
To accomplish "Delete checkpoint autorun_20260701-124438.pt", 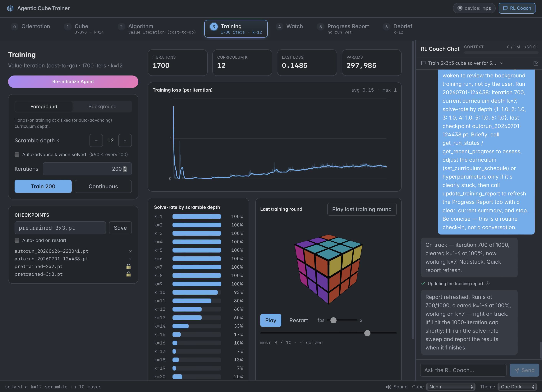I will tap(131, 259).
